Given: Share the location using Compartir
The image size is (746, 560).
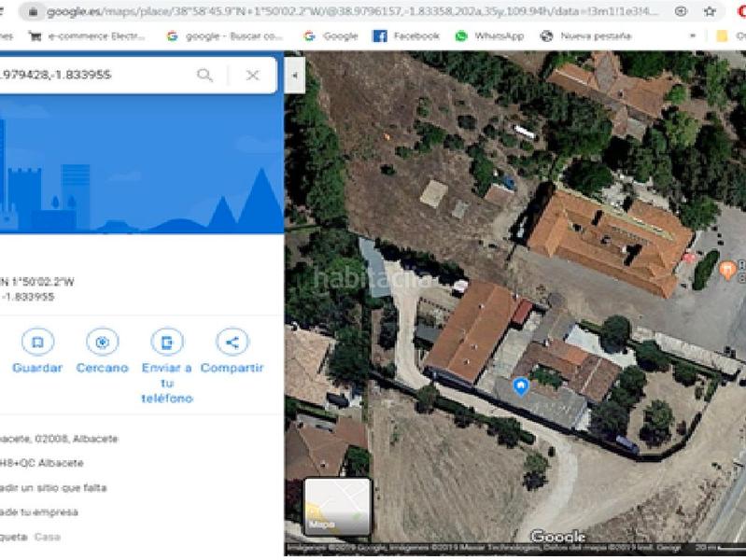Looking at the screenshot, I should pyautogui.click(x=232, y=343).
